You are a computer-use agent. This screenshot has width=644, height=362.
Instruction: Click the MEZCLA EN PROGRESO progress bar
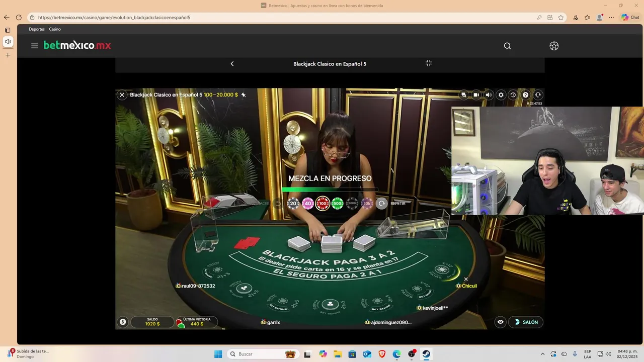point(330,190)
